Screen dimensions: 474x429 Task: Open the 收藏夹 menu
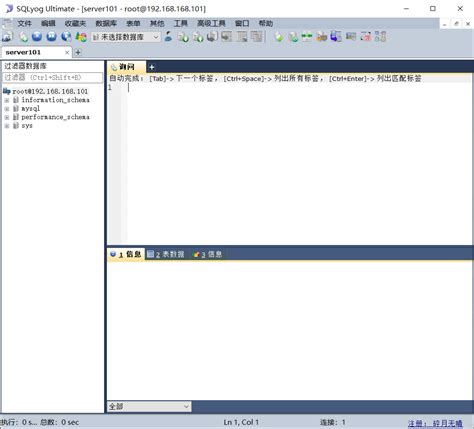75,23
